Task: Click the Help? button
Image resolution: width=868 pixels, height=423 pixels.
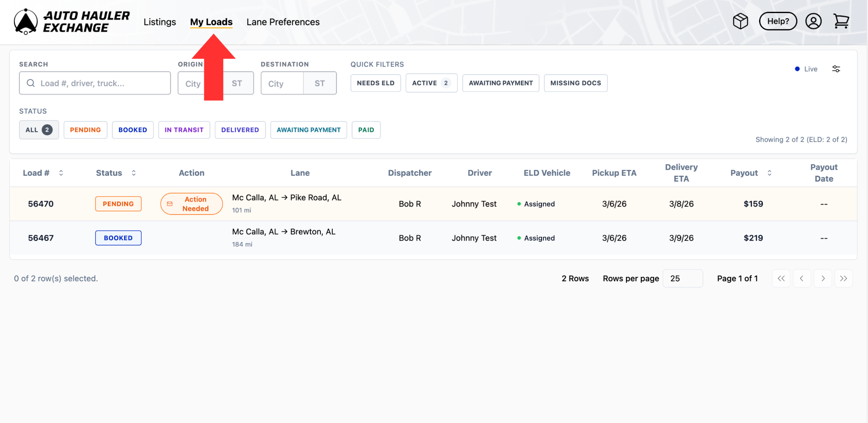Action: (x=778, y=21)
